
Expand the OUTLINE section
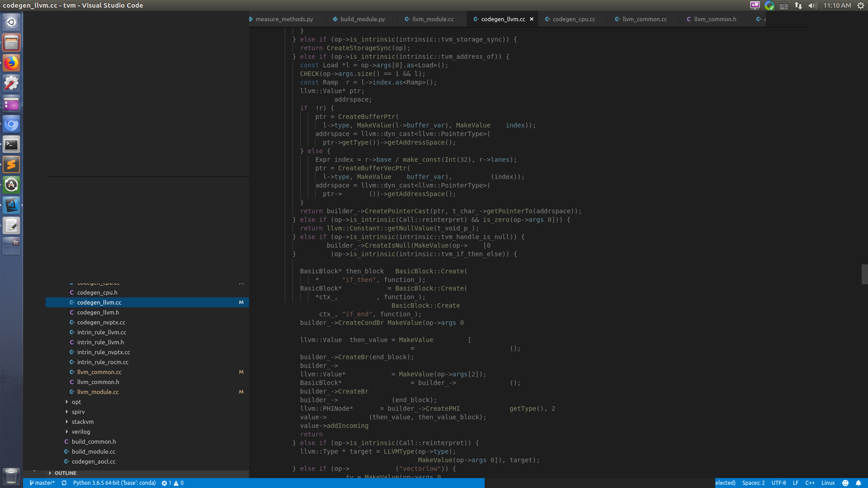[66, 473]
